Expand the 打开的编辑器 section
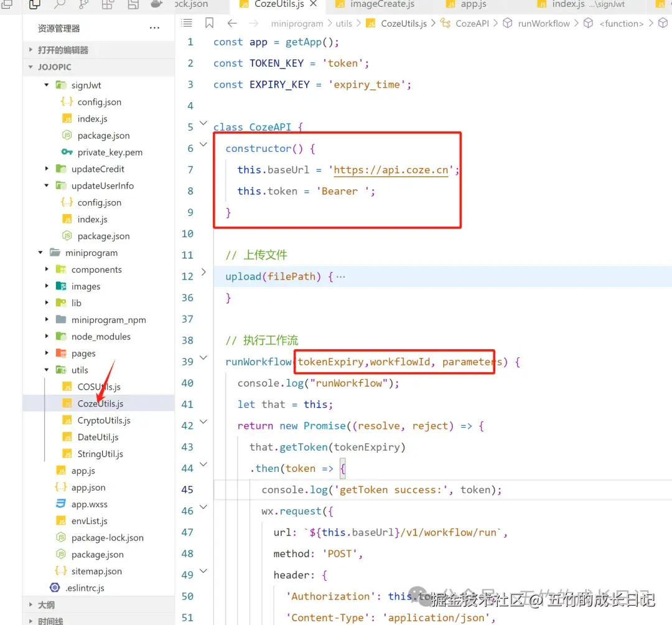This screenshot has height=625, width=672. coord(98,50)
